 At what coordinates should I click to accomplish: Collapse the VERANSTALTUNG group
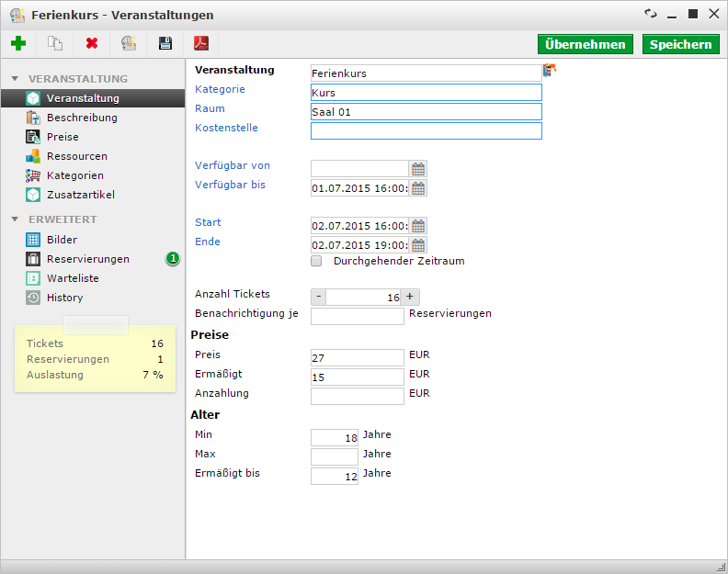15,79
